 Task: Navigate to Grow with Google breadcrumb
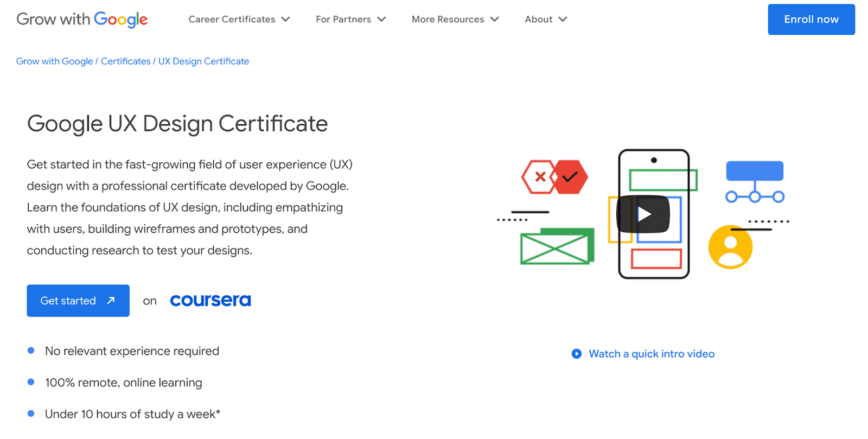point(54,61)
